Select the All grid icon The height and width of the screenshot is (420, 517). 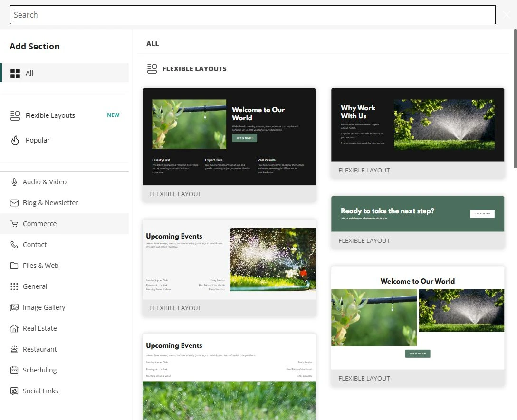15,73
